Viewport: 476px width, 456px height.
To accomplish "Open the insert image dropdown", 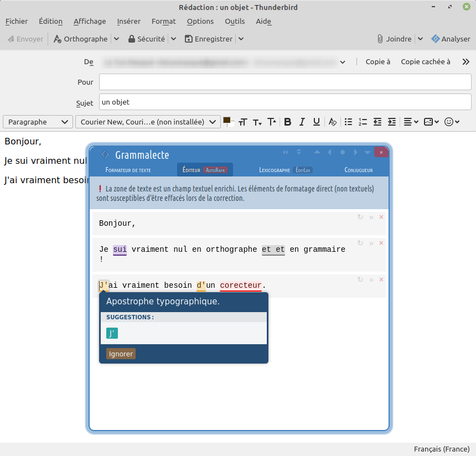I will (431, 122).
